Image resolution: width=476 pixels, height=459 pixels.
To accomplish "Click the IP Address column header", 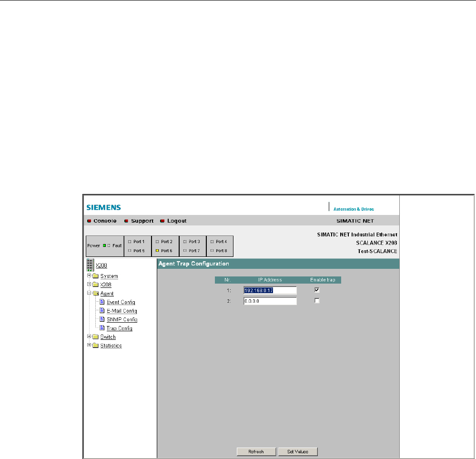I will coord(270,280).
